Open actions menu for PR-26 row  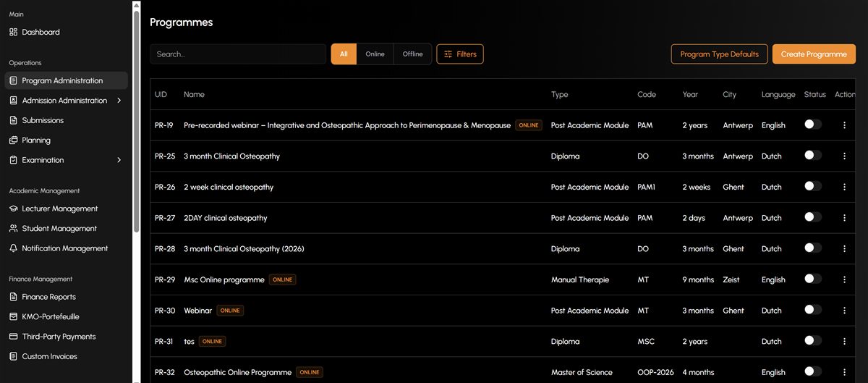coord(844,187)
